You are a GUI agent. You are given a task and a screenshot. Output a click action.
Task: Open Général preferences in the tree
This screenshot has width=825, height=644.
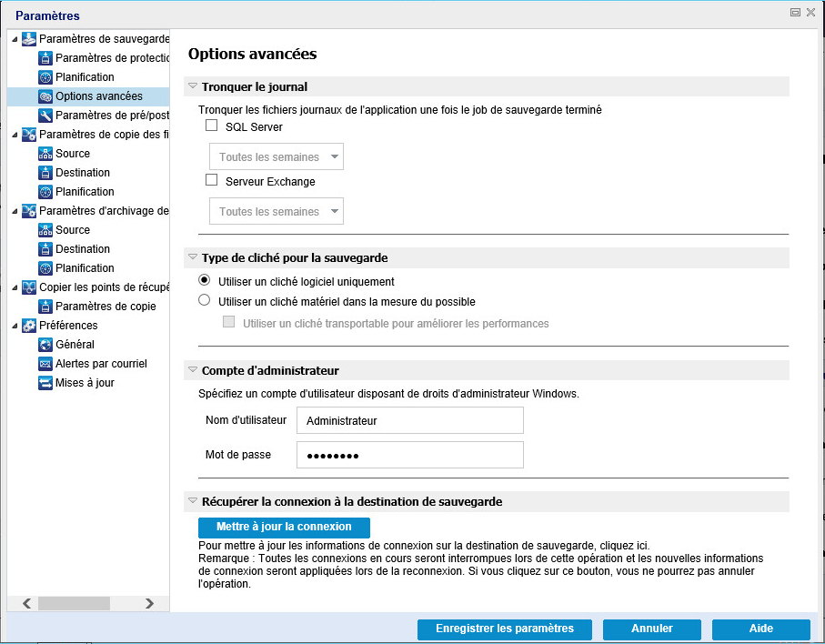pos(75,345)
